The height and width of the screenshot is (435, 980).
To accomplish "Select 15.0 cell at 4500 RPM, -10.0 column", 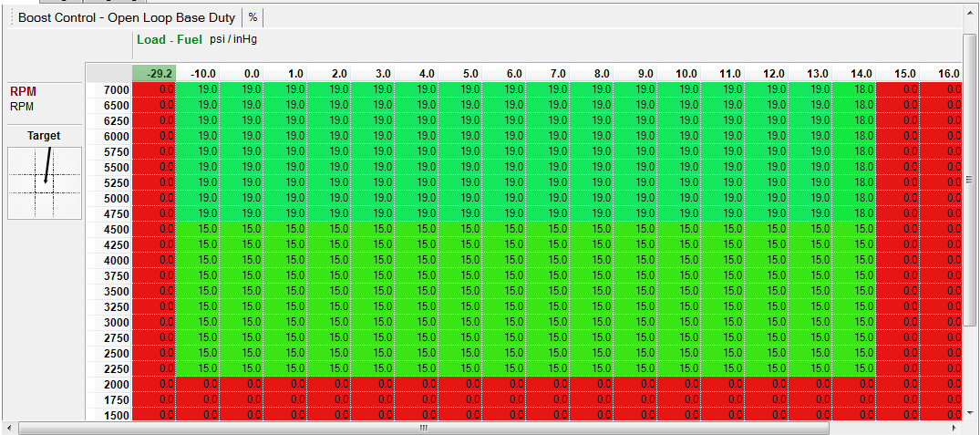I will click(x=198, y=229).
